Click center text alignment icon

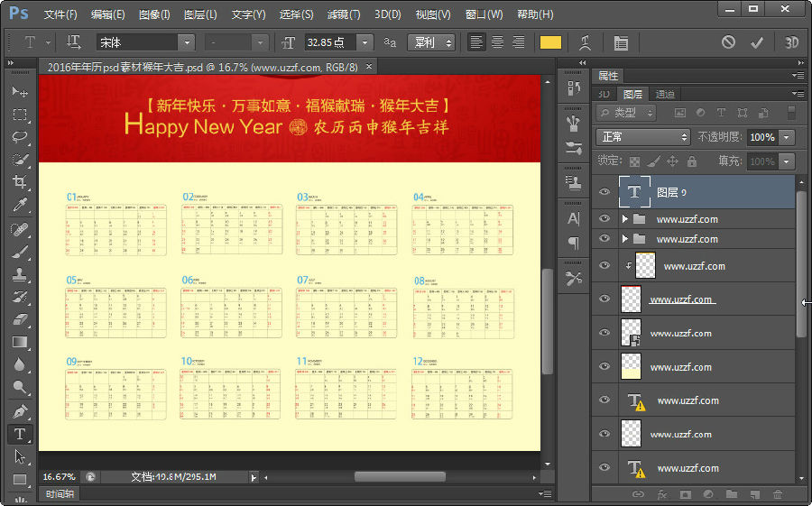pos(497,42)
